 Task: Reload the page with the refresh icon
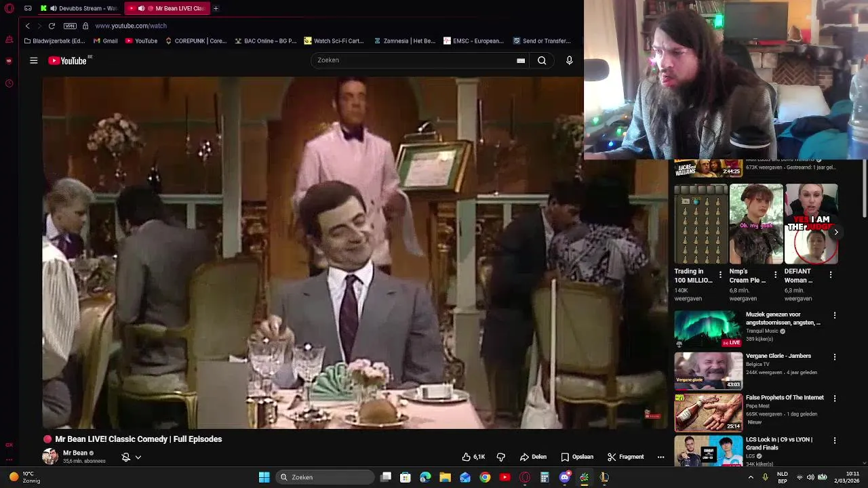coord(52,26)
